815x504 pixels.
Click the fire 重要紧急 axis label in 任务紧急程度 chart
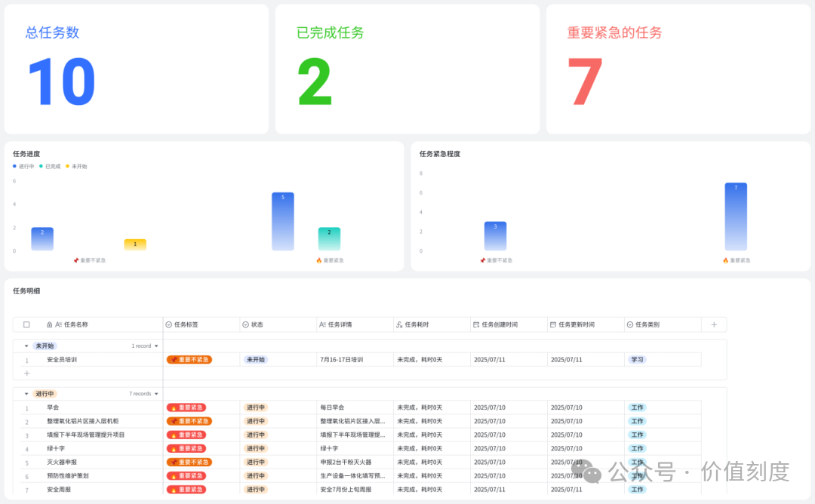[x=737, y=260]
